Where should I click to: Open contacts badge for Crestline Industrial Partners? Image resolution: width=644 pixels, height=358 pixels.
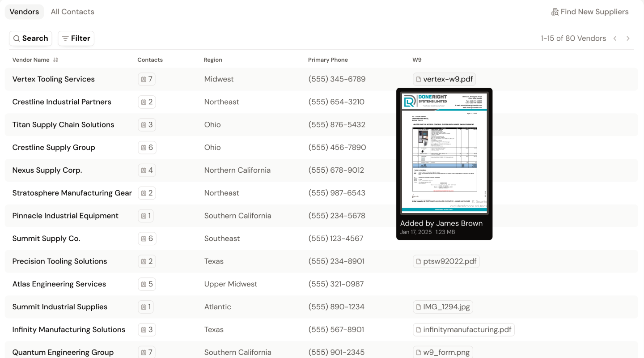(147, 102)
